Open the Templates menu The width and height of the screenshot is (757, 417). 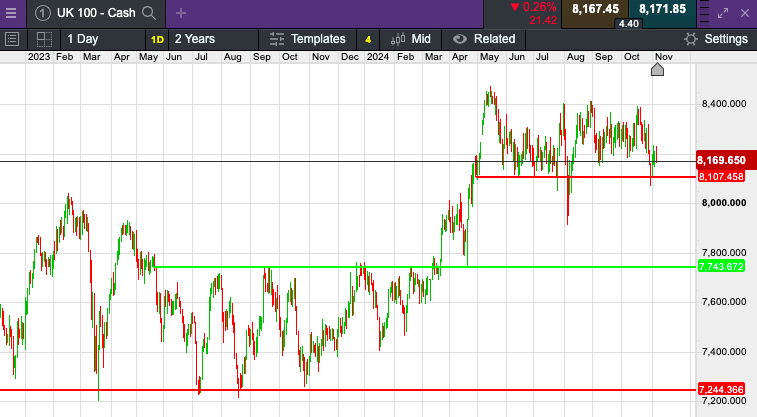pyautogui.click(x=318, y=39)
